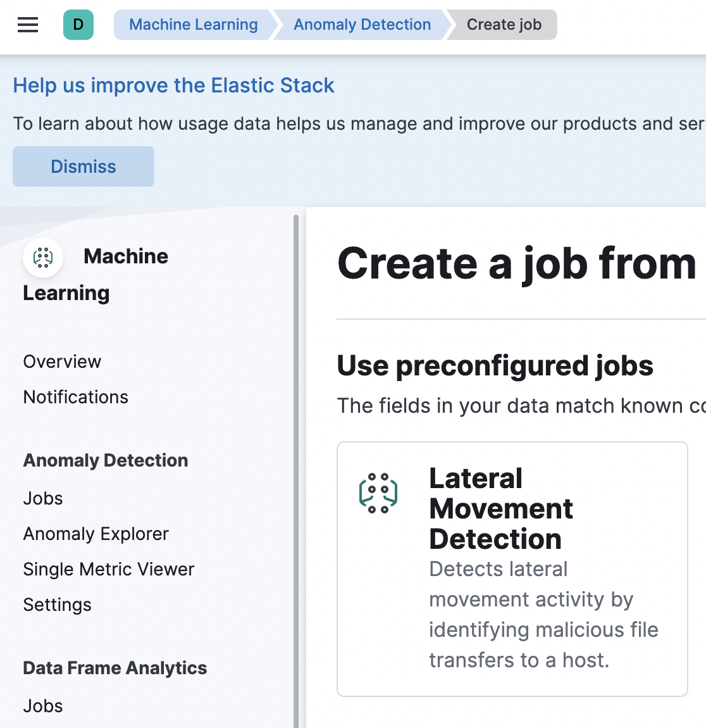
Task: Open Overview in the sidebar
Action: coord(62,361)
